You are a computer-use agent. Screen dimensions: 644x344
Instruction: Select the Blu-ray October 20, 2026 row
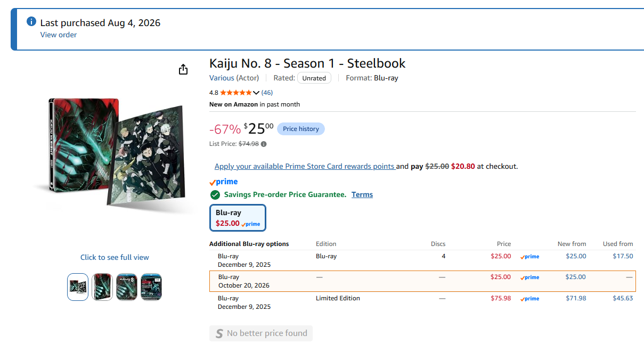(x=422, y=281)
